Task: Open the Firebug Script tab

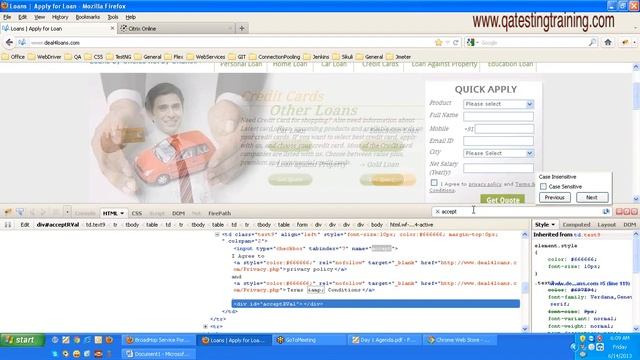Action: (157, 213)
